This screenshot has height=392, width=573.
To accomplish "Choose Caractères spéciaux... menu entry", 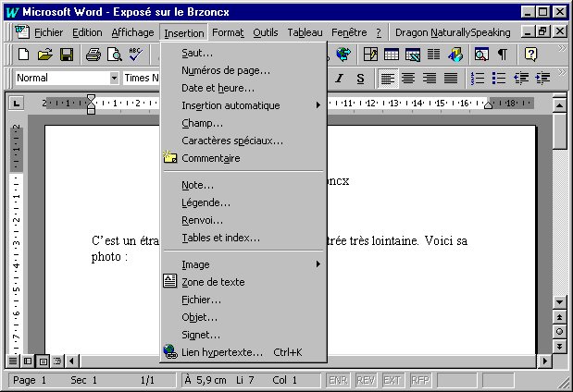I will tap(243, 141).
